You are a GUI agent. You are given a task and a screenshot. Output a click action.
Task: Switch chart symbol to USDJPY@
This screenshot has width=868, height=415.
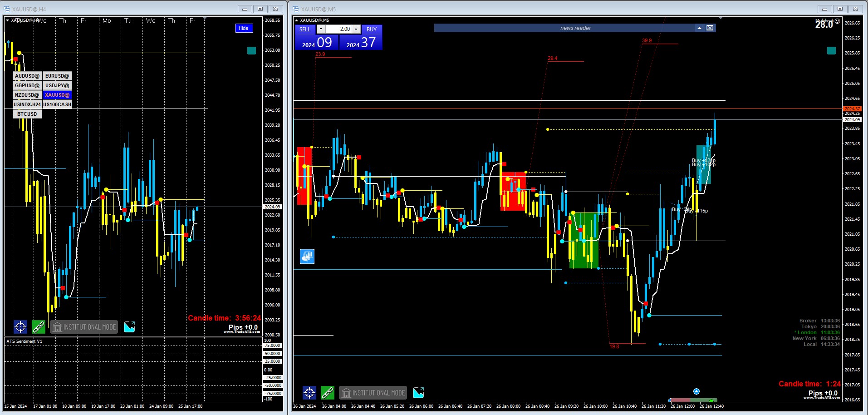[57, 85]
